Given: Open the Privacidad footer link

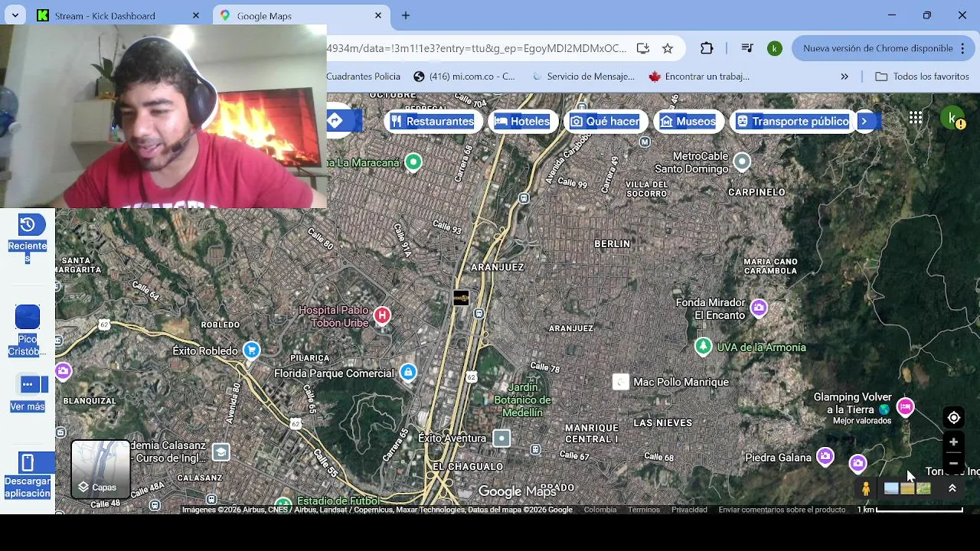Looking at the screenshot, I should tap(689, 510).
